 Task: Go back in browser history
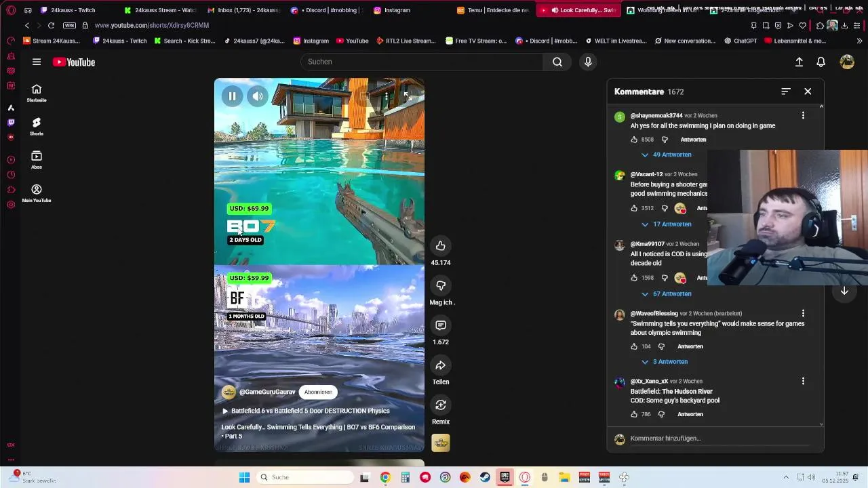tap(27, 25)
